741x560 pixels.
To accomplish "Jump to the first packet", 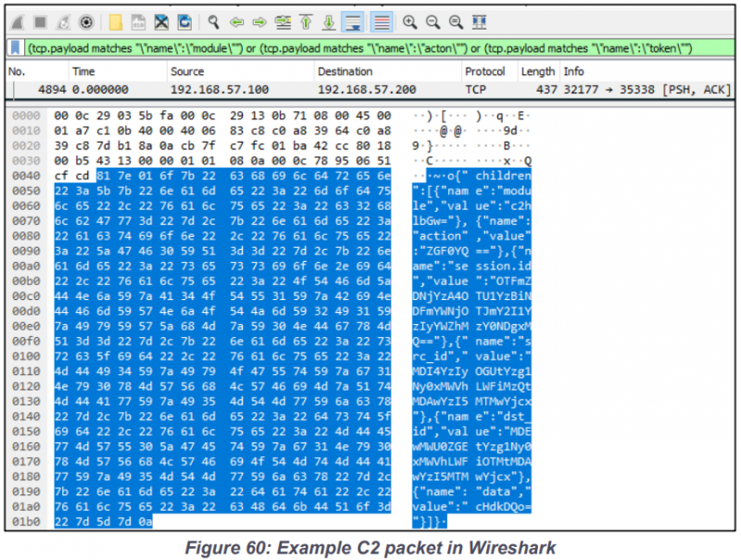I will pyautogui.click(x=307, y=22).
